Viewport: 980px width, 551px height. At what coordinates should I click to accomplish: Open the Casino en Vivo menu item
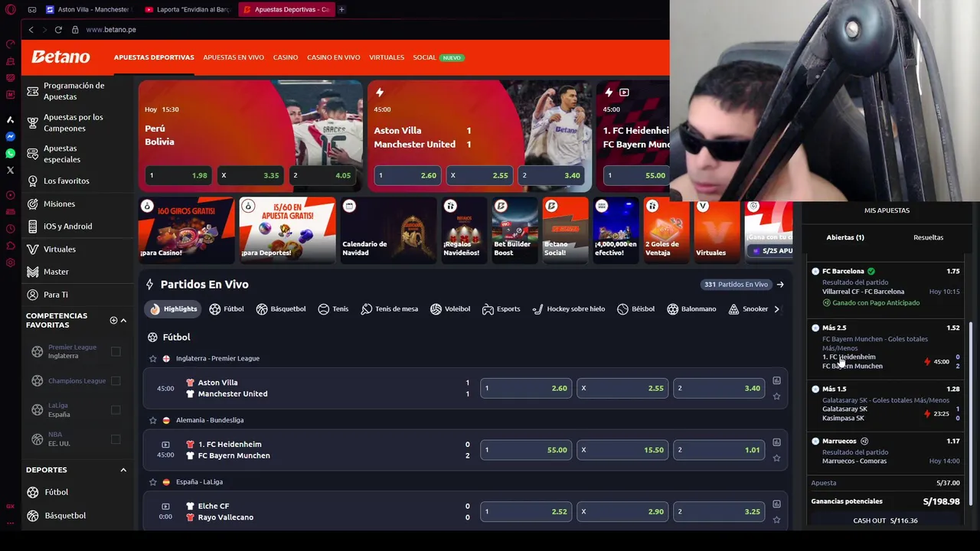coord(333,57)
